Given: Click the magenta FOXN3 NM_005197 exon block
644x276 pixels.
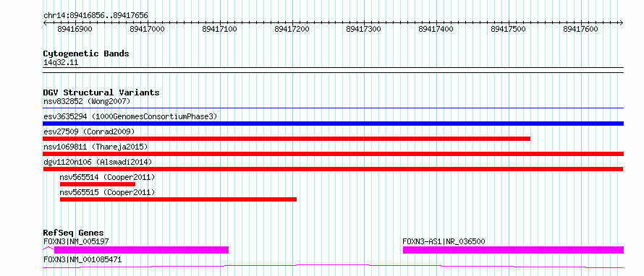Looking at the screenshot, I should pos(141,250).
